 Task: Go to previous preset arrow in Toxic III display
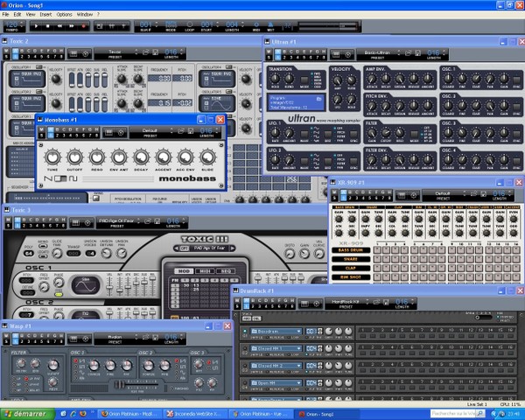tap(177, 248)
